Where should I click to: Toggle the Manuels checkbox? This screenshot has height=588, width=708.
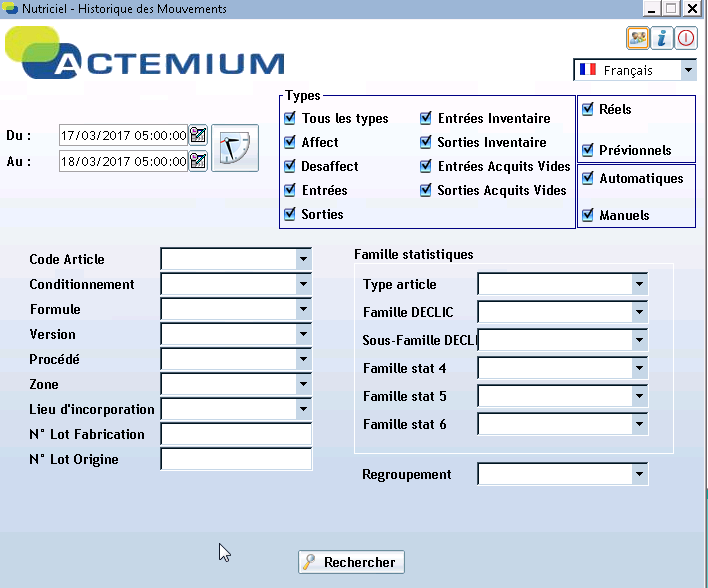587,215
